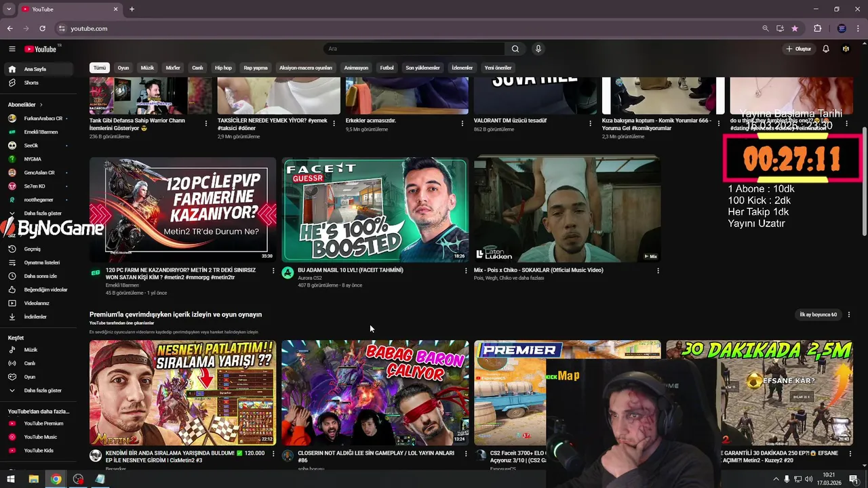Open a new Chrome tab
Screen dimensions: 868x488
(132, 9)
